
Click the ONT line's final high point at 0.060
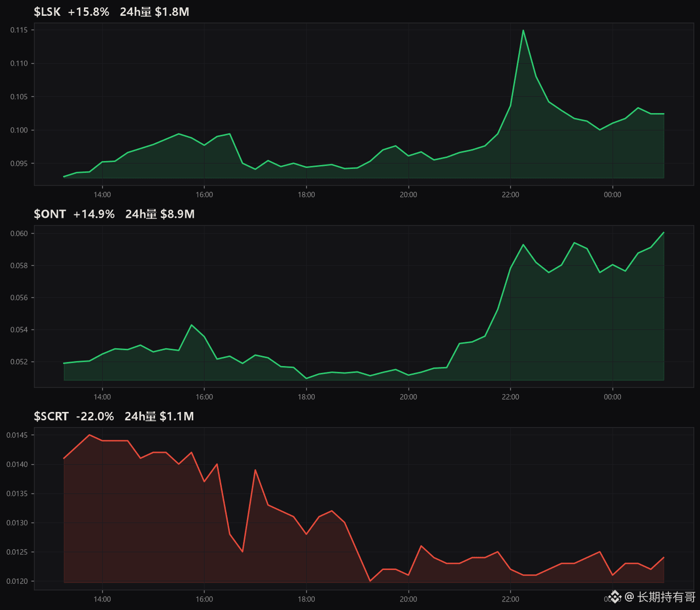[x=663, y=233]
